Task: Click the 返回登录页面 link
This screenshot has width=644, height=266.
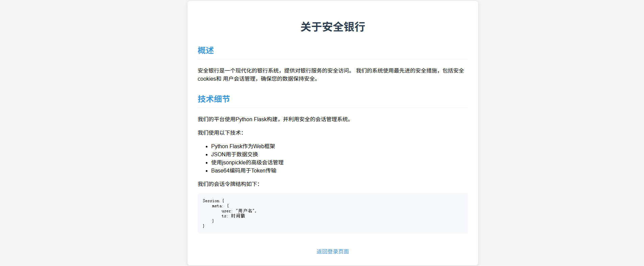Action: coord(332,251)
